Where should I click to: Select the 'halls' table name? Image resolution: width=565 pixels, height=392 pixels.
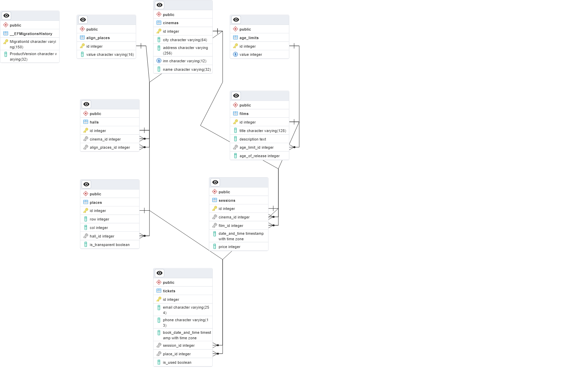[94, 122]
